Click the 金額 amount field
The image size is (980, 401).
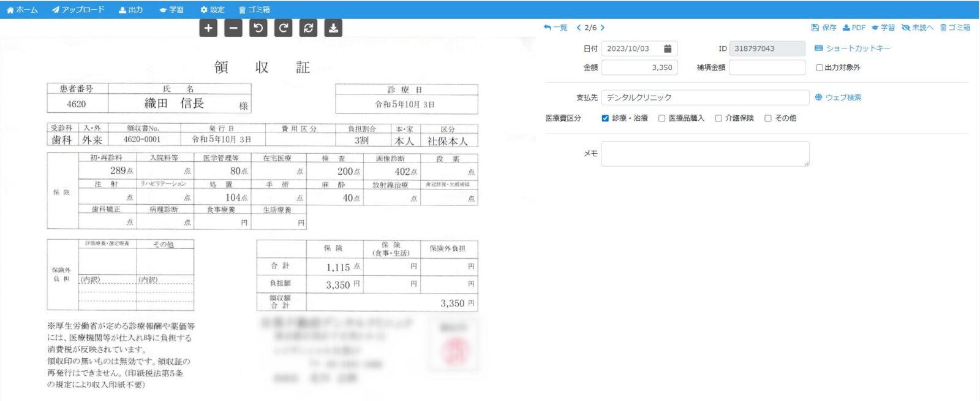click(639, 67)
